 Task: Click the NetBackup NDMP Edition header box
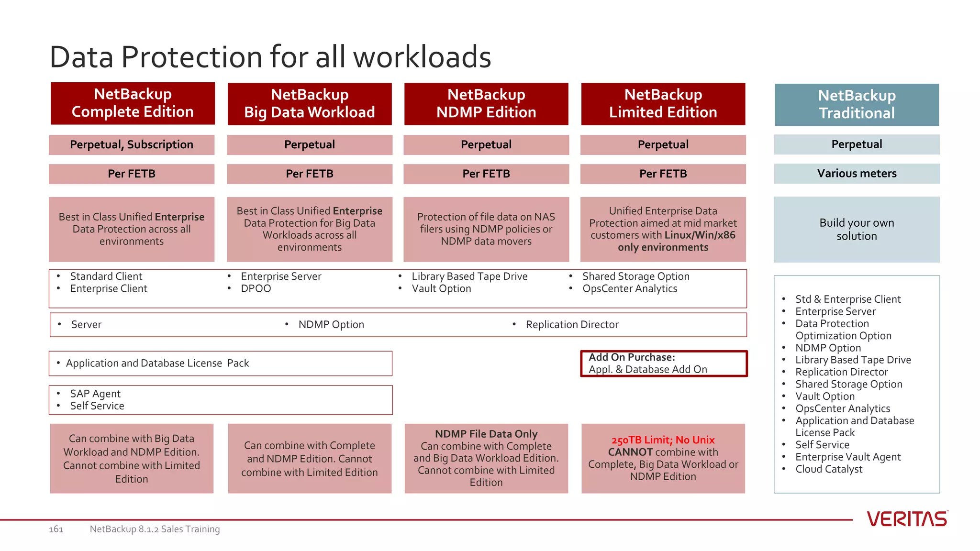pos(486,104)
